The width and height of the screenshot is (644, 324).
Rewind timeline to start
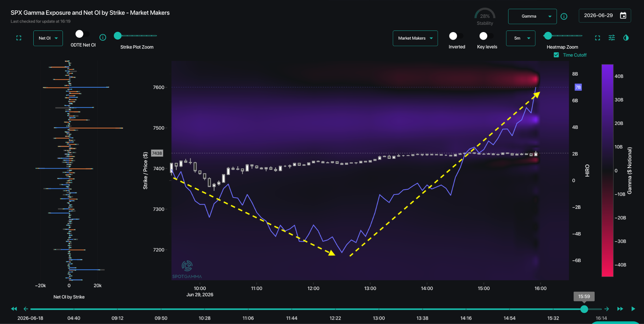tap(14, 309)
